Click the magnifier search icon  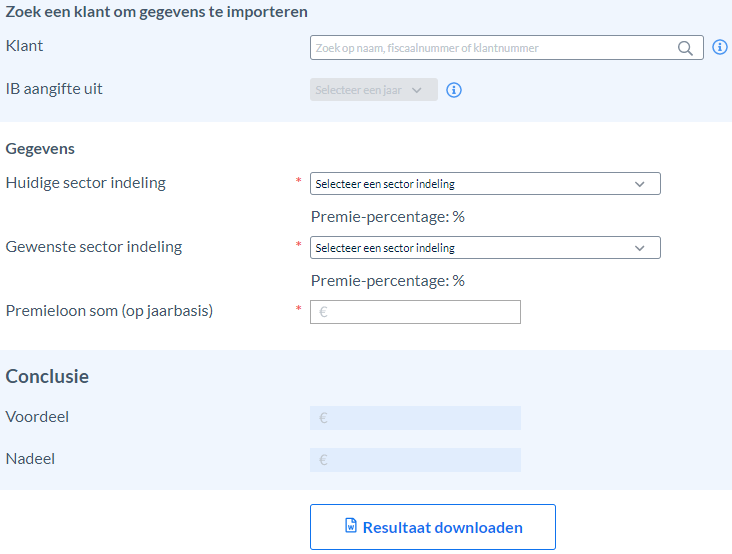[685, 48]
